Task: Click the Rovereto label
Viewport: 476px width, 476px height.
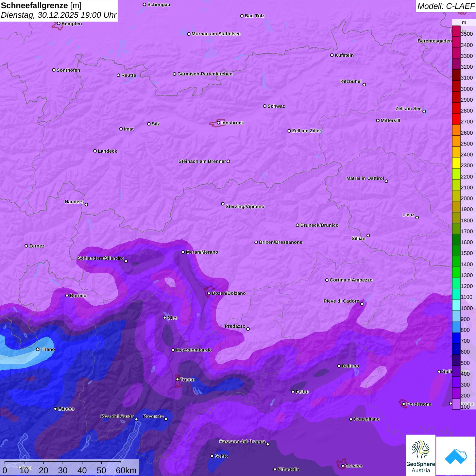Action: 153,416
